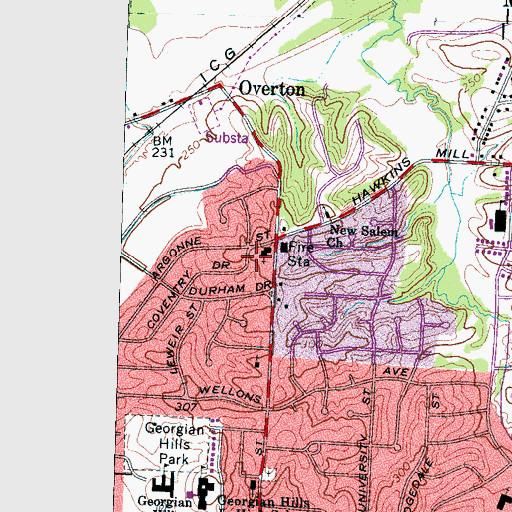
Task: Select the ARGONNE street label
Action: click(x=177, y=258)
